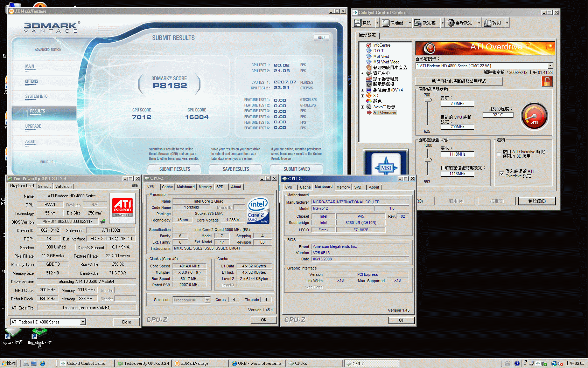This screenshot has height=368, width=588.
Task: Open dropdown arrow next to 喜好設定 button
Action: (x=479, y=23)
